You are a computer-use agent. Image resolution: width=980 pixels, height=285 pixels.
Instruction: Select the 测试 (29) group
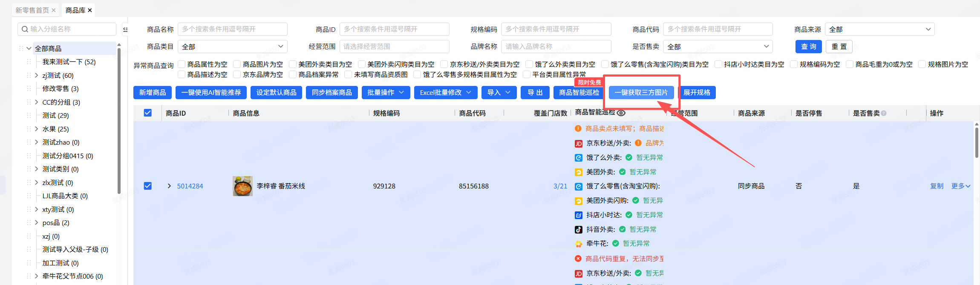pos(55,115)
